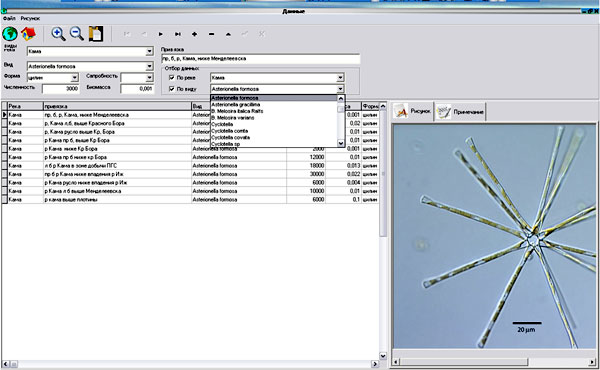
Task: Click the Численность field with 3000
Action: [61, 88]
